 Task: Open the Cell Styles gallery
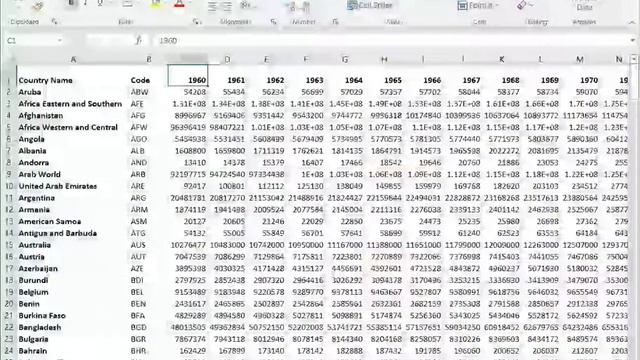[370, 5]
